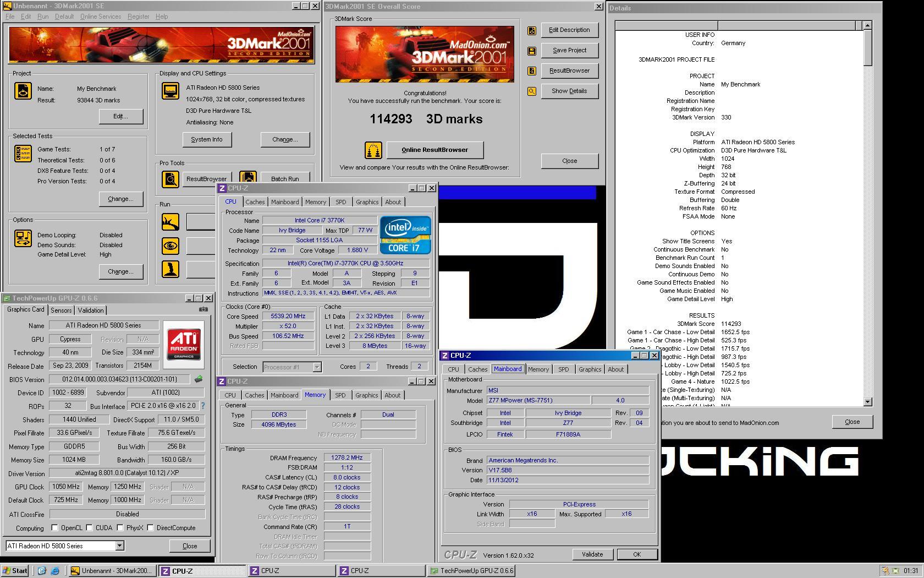
Task: Click the Bus Interface question mark in GPU-Z
Action: pos(203,406)
